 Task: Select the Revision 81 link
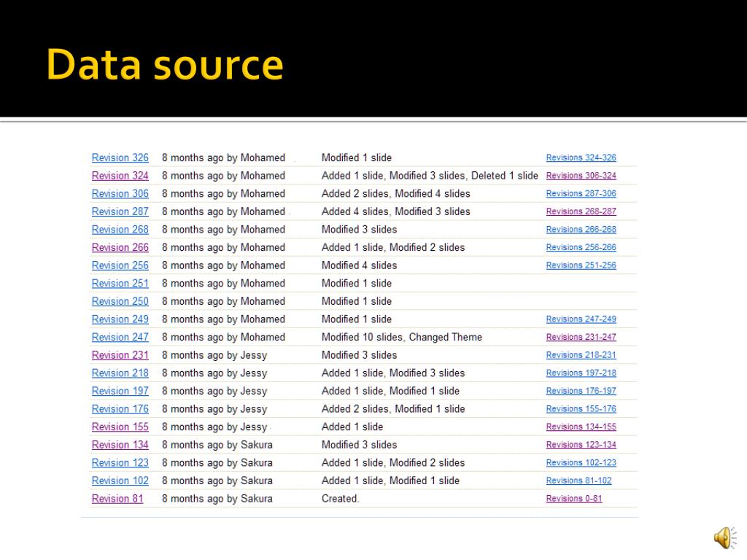117,499
